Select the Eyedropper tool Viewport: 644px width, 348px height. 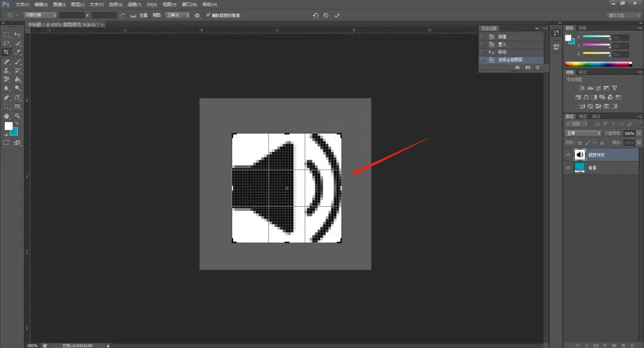click(x=17, y=52)
